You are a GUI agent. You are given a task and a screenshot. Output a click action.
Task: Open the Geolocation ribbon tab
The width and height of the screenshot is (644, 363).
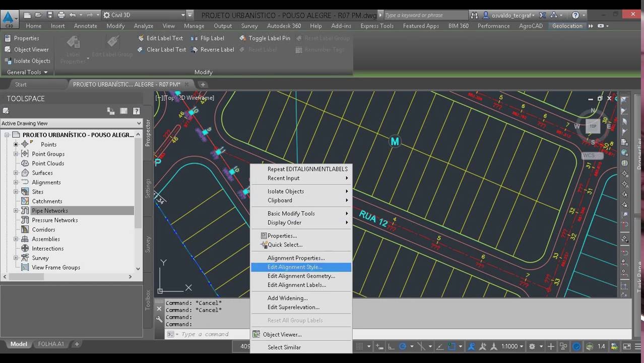(x=567, y=26)
